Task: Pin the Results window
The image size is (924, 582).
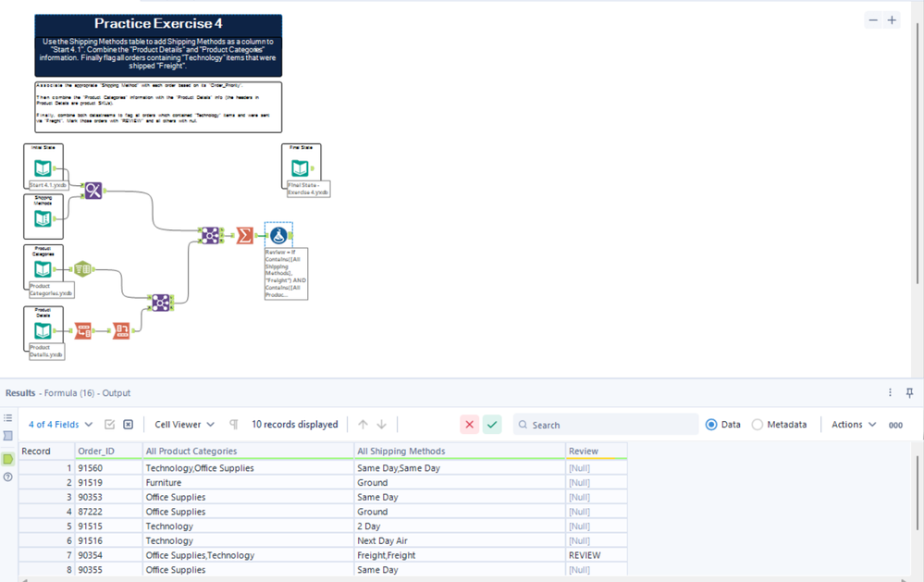Action: pyautogui.click(x=909, y=392)
